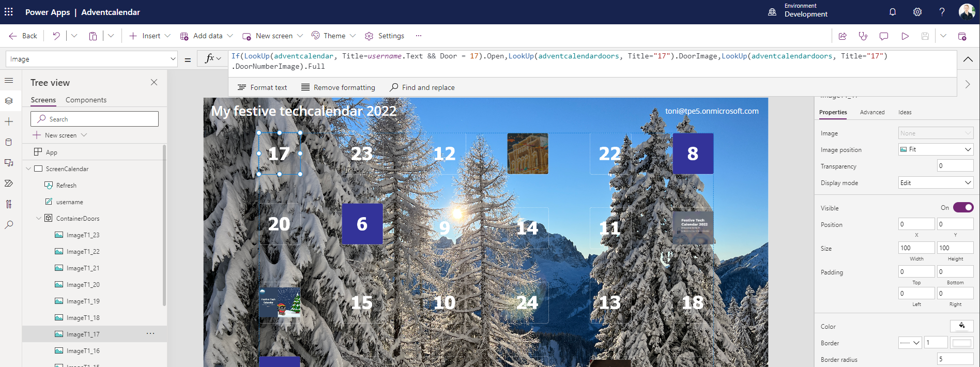Click the Save disk icon
The width and height of the screenshot is (980, 367).
[925, 36]
